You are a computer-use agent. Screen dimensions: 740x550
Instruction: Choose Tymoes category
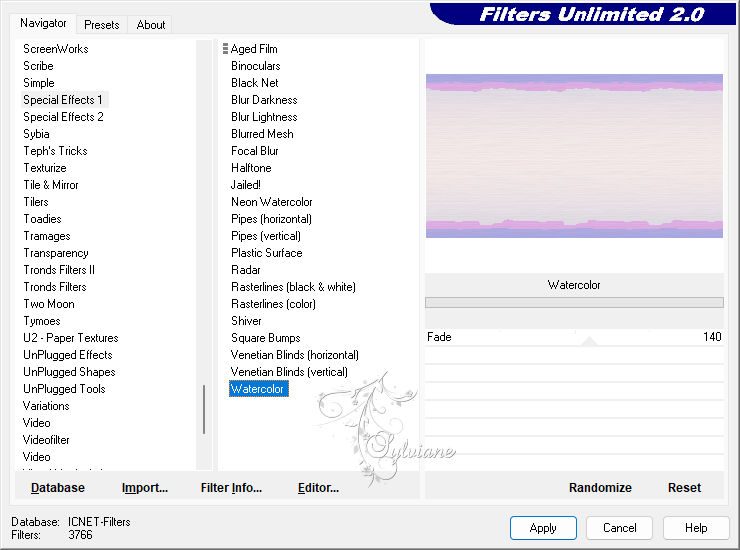coord(42,321)
